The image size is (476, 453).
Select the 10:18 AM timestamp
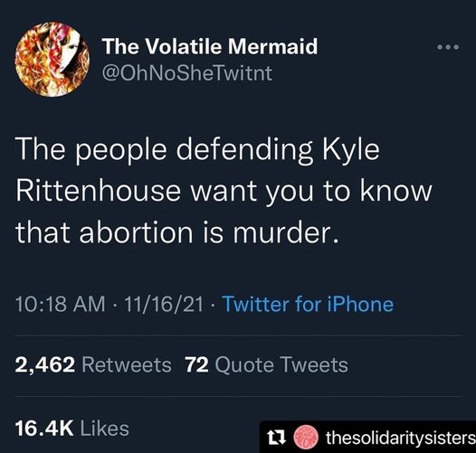tap(60, 305)
